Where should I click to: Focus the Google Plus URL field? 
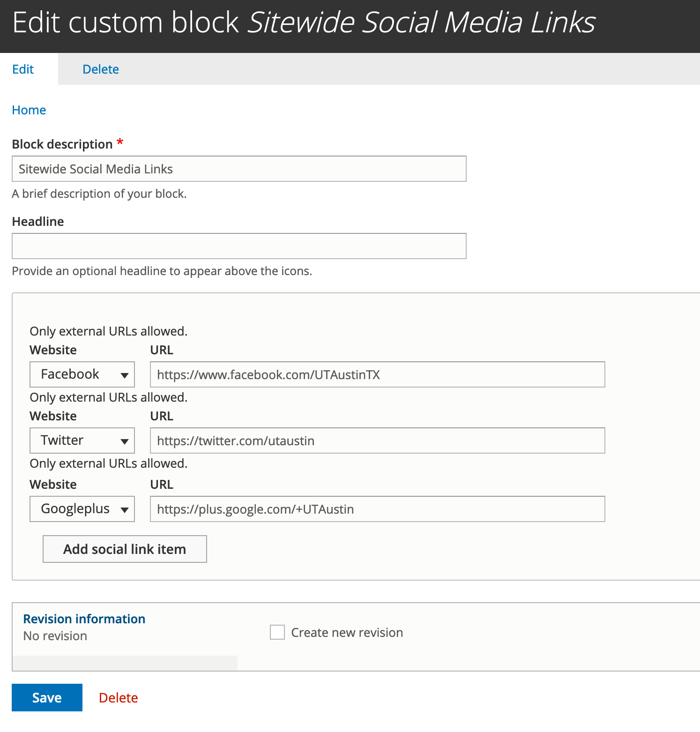(377, 509)
